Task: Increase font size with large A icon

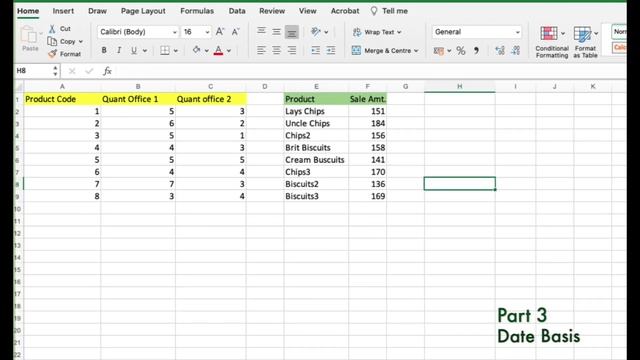Action: 220,32
